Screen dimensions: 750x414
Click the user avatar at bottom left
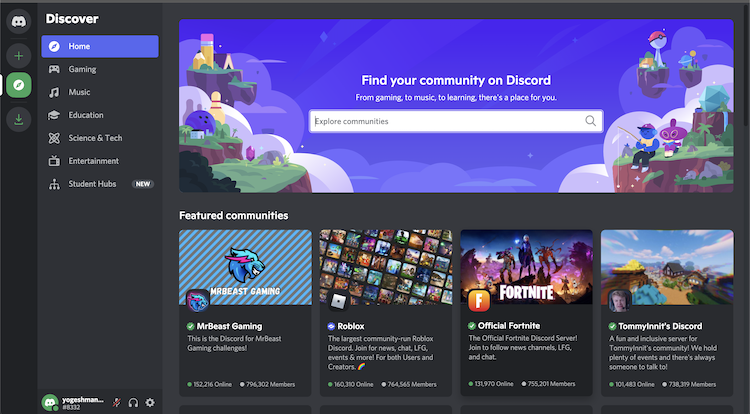click(x=50, y=403)
